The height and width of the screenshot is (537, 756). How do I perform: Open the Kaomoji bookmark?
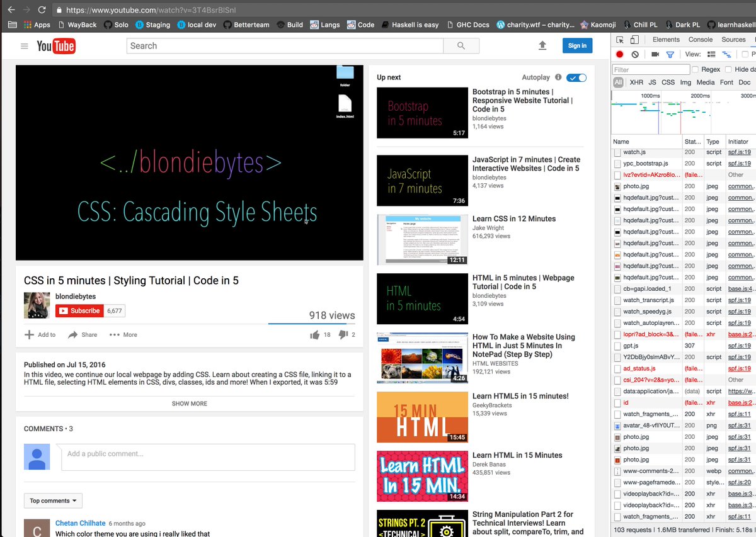(x=598, y=25)
